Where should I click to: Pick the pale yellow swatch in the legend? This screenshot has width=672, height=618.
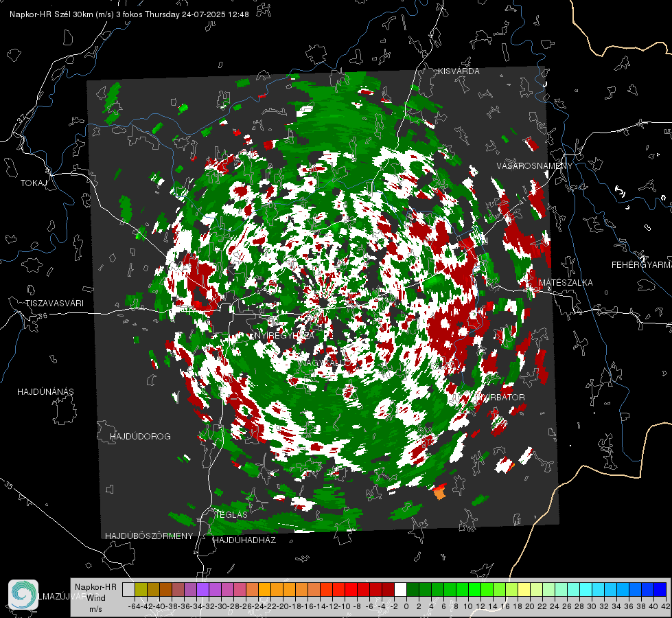coord(524,589)
